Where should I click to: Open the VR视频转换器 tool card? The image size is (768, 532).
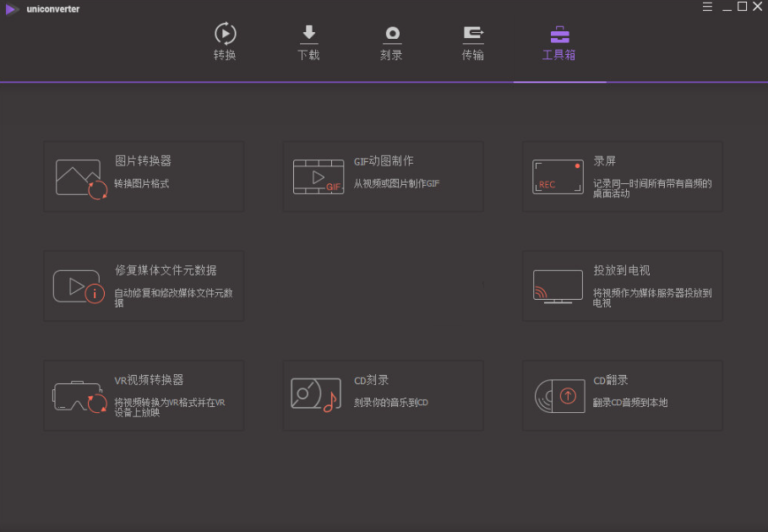pyautogui.click(x=144, y=394)
